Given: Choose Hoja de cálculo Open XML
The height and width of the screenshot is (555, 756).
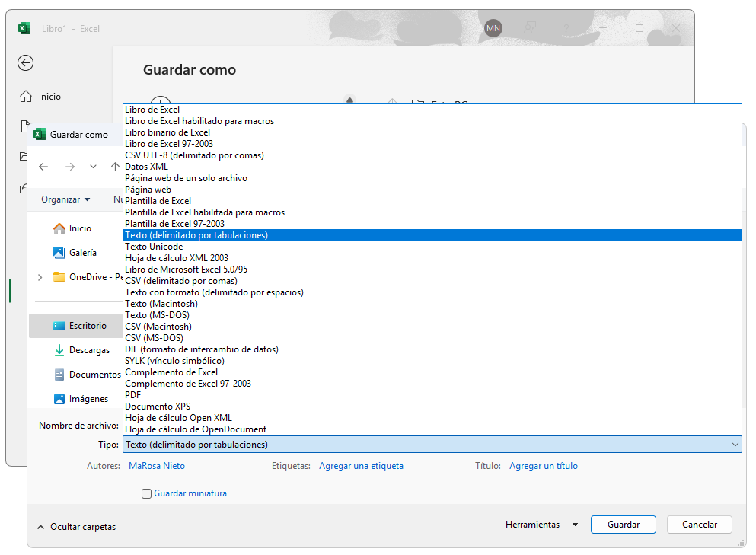Looking at the screenshot, I should click(432, 417).
